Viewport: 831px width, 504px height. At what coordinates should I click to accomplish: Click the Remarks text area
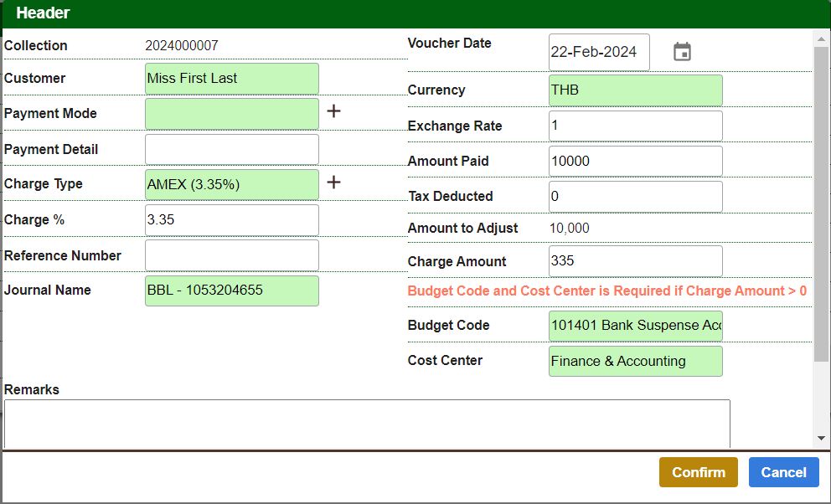point(367,424)
